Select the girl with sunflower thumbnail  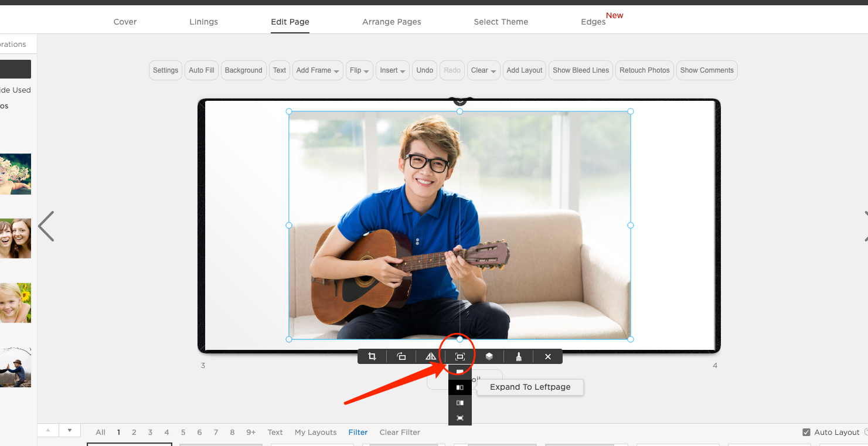click(x=15, y=303)
